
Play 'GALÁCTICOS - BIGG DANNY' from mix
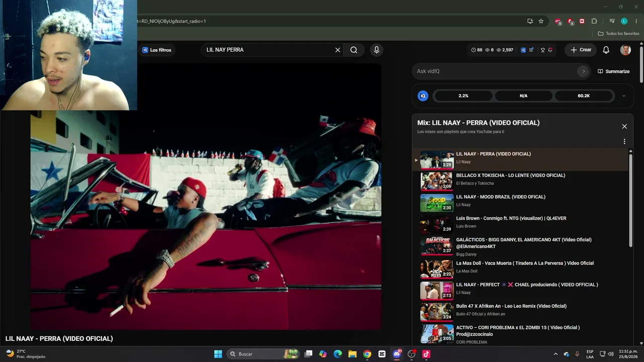coord(520,246)
